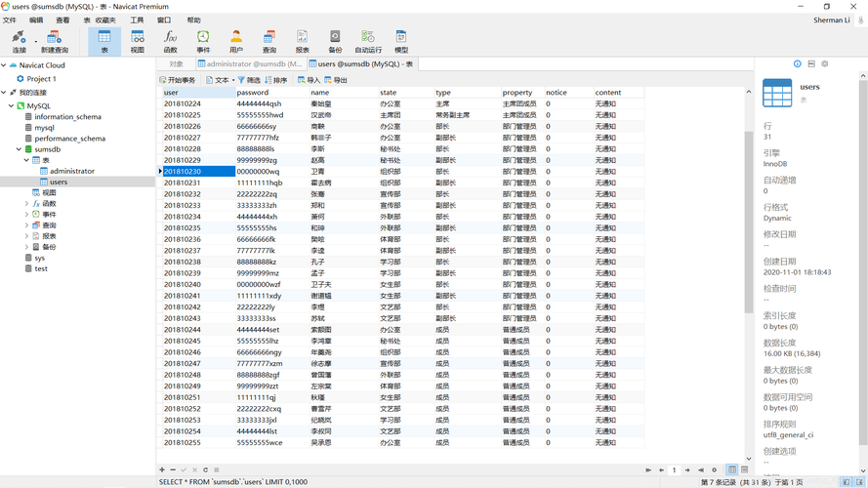Open the page limit settings gear
This screenshot has width=868, height=488.
pyautogui.click(x=714, y=469)
